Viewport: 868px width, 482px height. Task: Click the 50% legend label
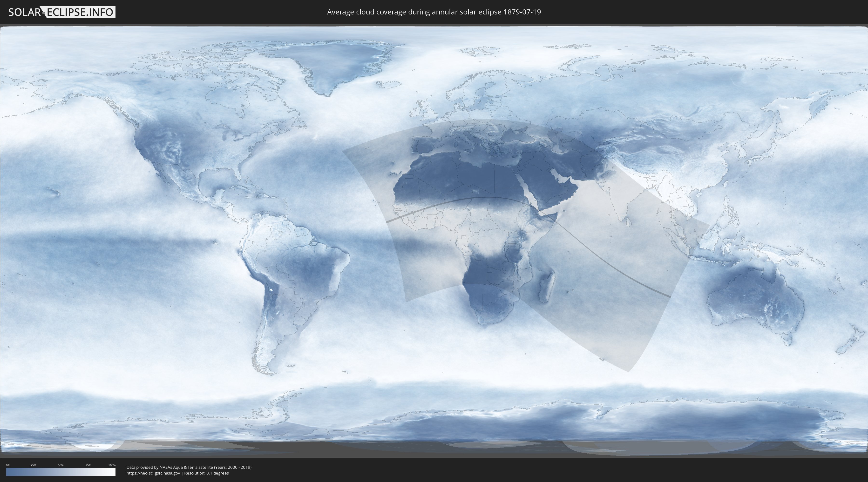(x=61, y=465)
